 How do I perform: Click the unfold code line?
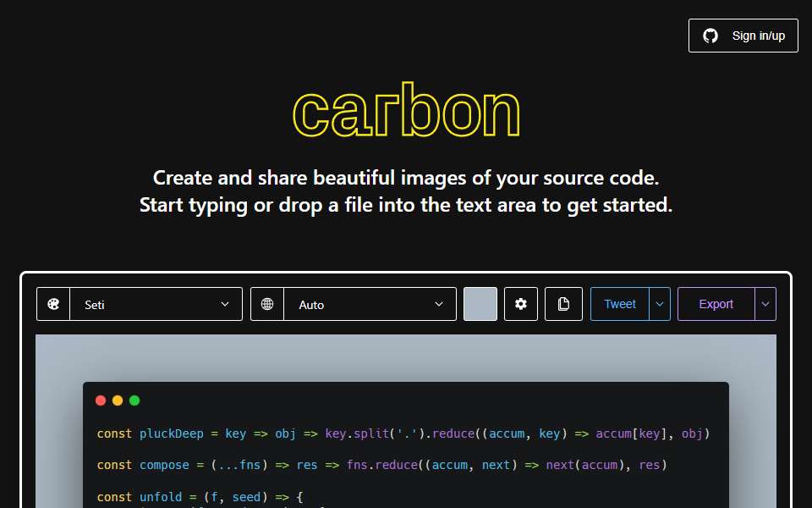click(200, 497)
